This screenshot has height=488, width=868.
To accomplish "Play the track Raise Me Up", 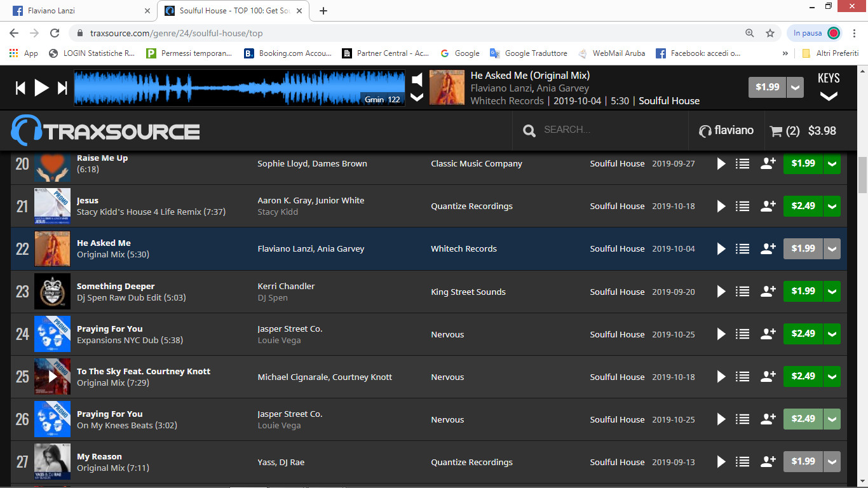I will point(721,164).
